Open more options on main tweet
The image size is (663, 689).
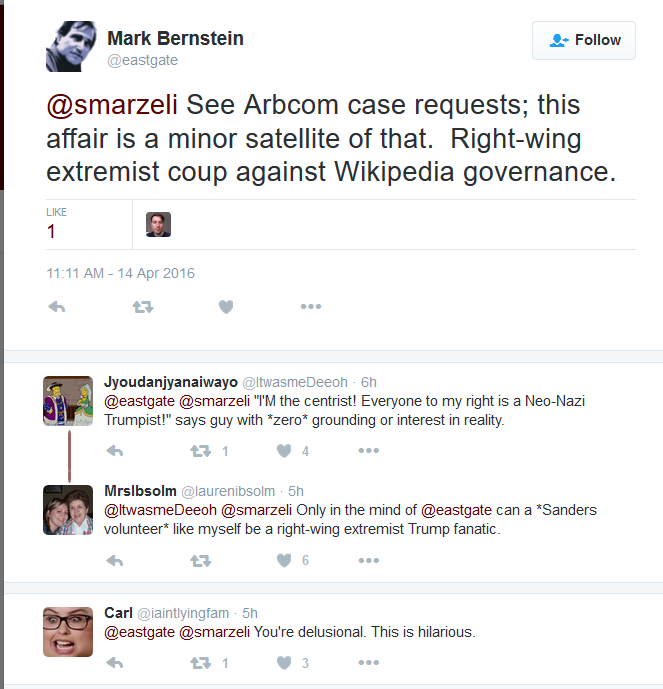click(x=311, y=307)
